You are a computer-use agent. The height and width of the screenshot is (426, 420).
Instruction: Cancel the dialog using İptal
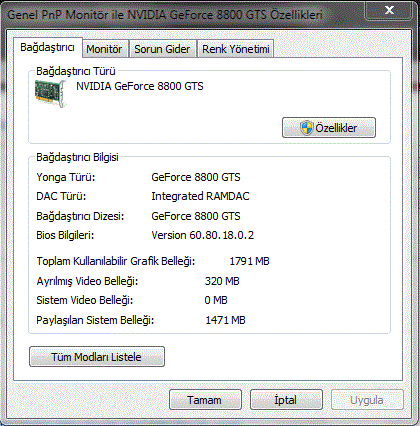tap(286, 400)
